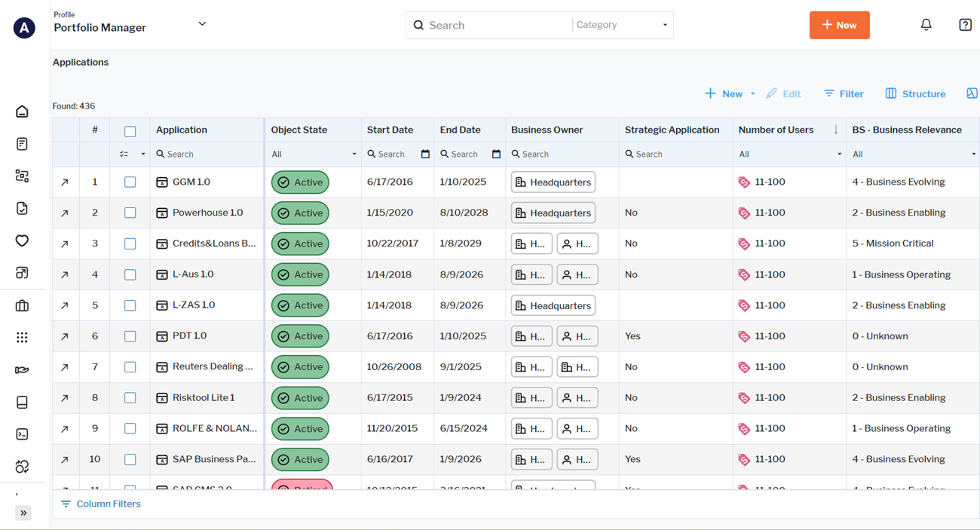Check the box for Powerhouse 1.0 row

coord(130,213)
